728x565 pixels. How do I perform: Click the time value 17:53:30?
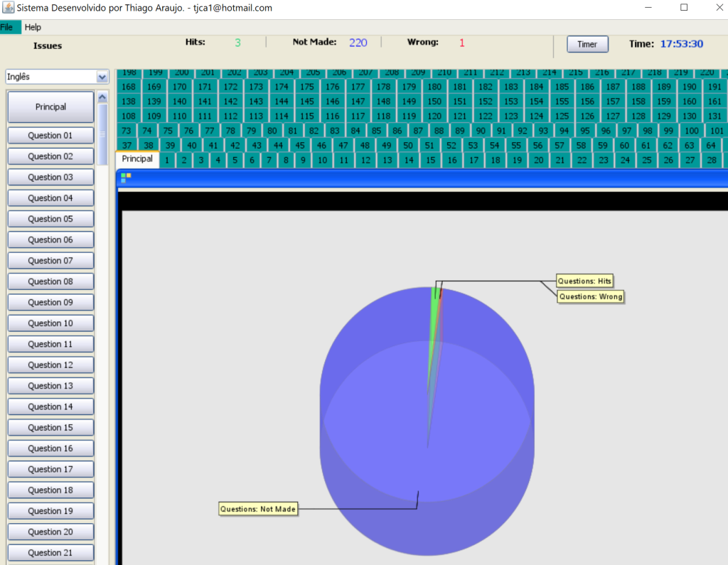point(682,43)
